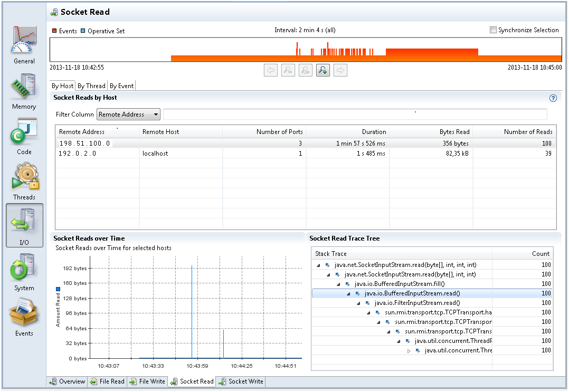Switch to the By Event tab
569x392 pixels.
tap(121, 86)
